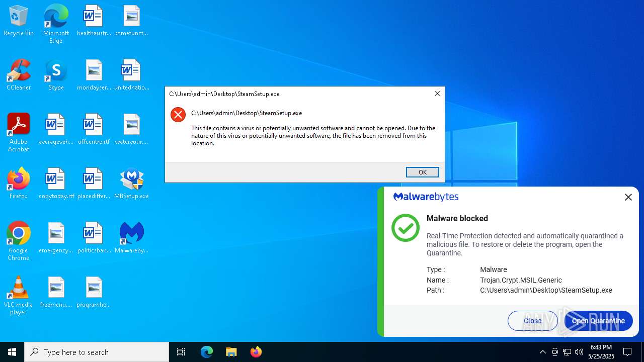Select the freemenu... image file
The height and width of the screenshot is (362, 644).
tap(56, 292)
